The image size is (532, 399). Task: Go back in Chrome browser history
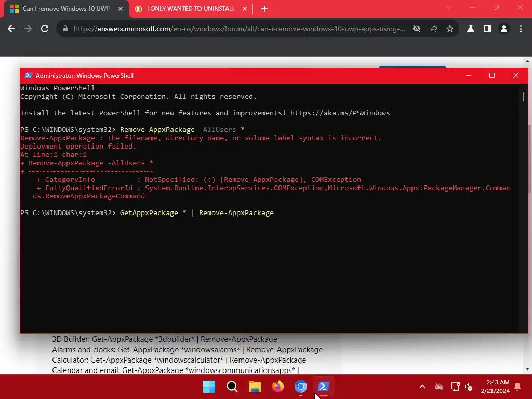[11, 29]
